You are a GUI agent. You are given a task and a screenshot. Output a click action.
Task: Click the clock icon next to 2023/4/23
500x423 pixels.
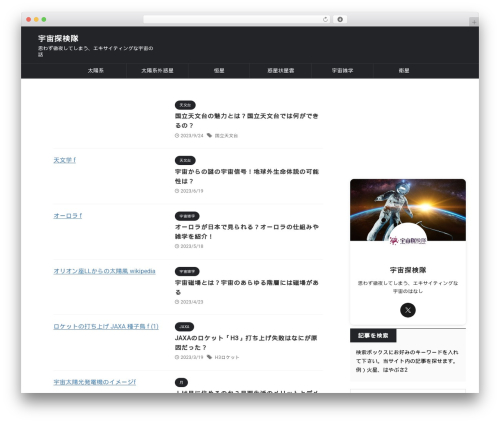[177, 302]
